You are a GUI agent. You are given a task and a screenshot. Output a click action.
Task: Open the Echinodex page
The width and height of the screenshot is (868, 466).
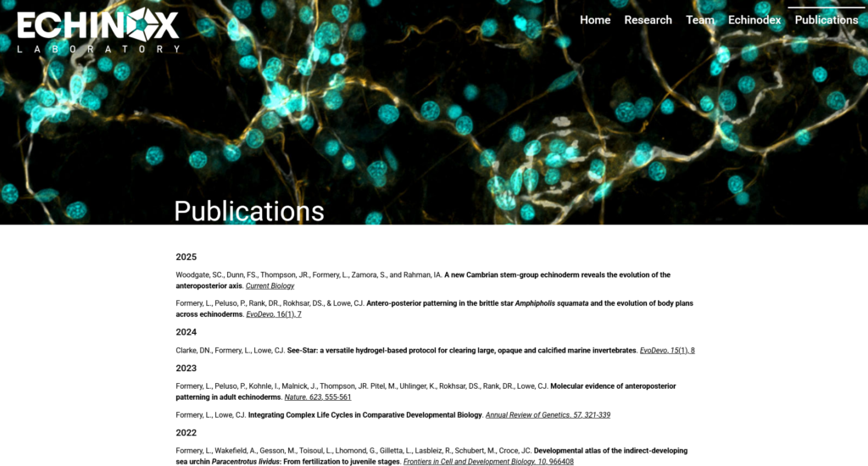754,20
